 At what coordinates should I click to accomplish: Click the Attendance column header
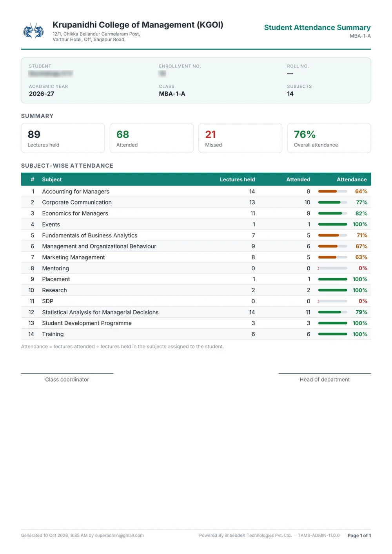pos(352,179)
